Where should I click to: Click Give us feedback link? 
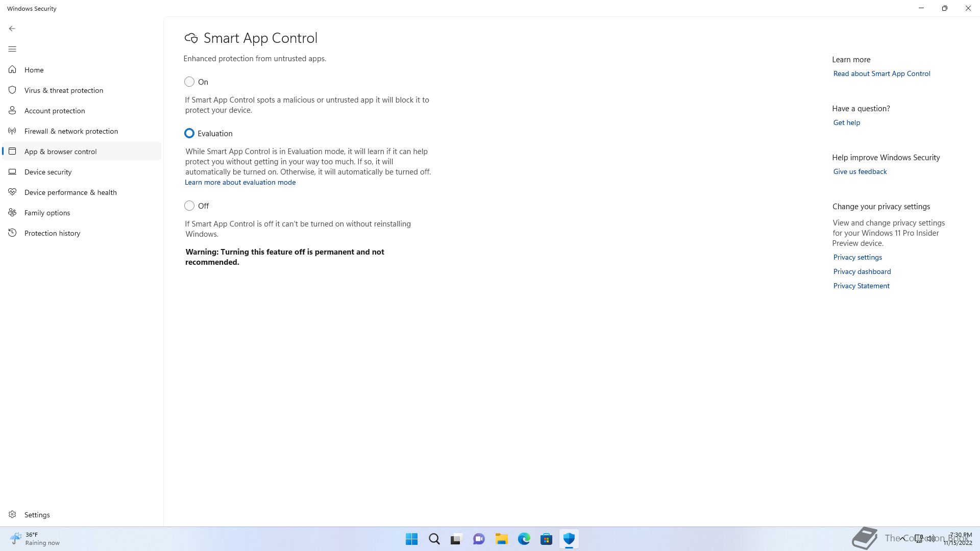[x=860, y=171]
